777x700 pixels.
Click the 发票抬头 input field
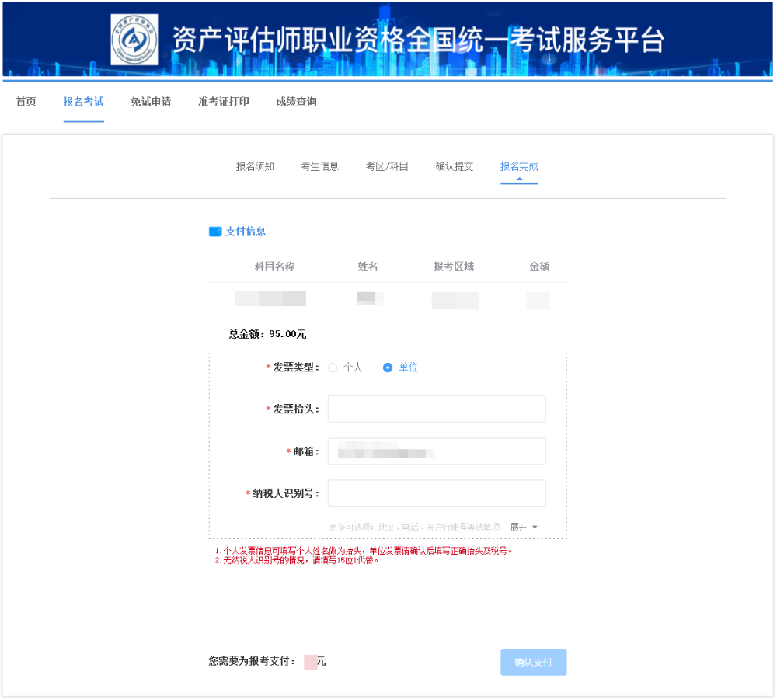click(x=437, y=409)
